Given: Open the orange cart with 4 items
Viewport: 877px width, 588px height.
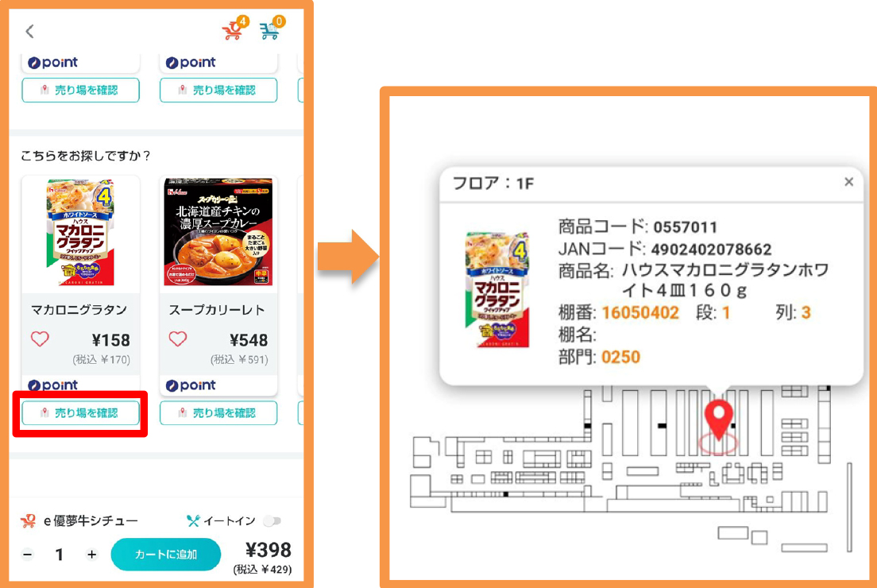Looking at the screenshot, I should click(x=234, y=28).
